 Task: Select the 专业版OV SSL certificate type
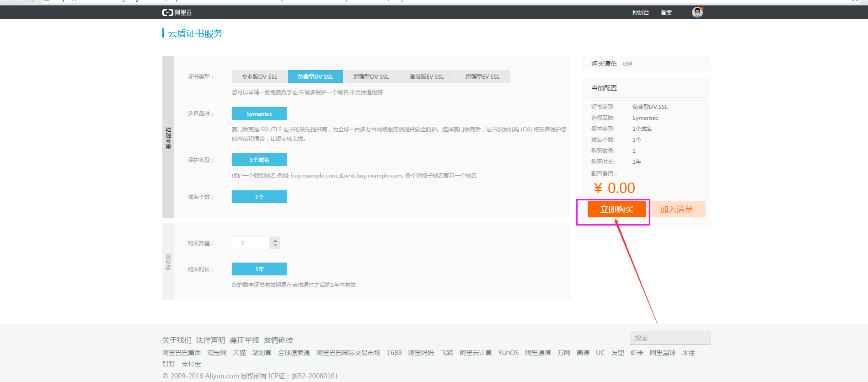259,77
